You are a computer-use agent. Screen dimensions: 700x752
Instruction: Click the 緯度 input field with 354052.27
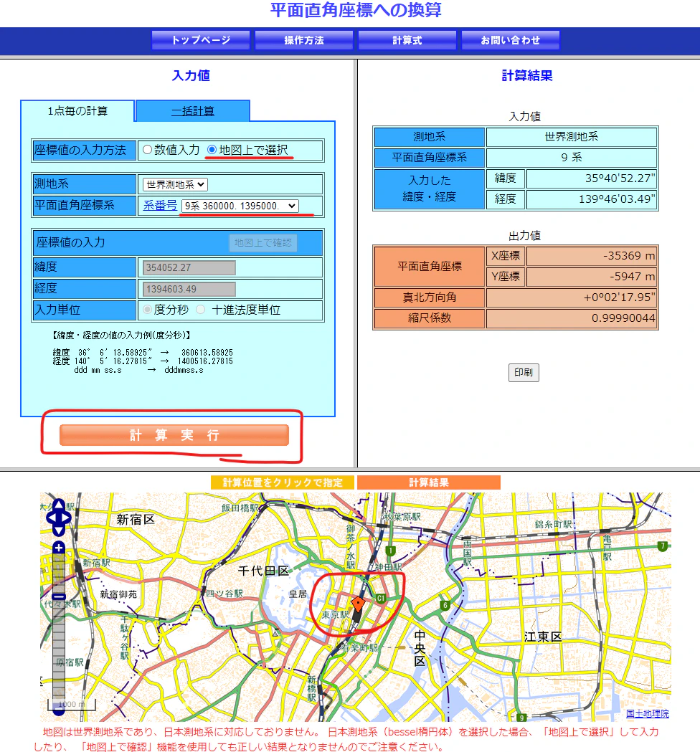pos(189,267)
